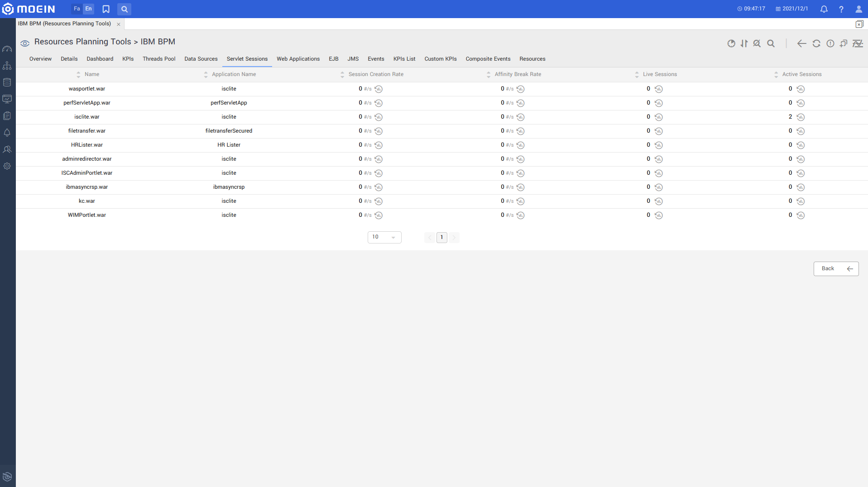Open the time range clock icon
This screenshot has width=868, height=487.
731,43
